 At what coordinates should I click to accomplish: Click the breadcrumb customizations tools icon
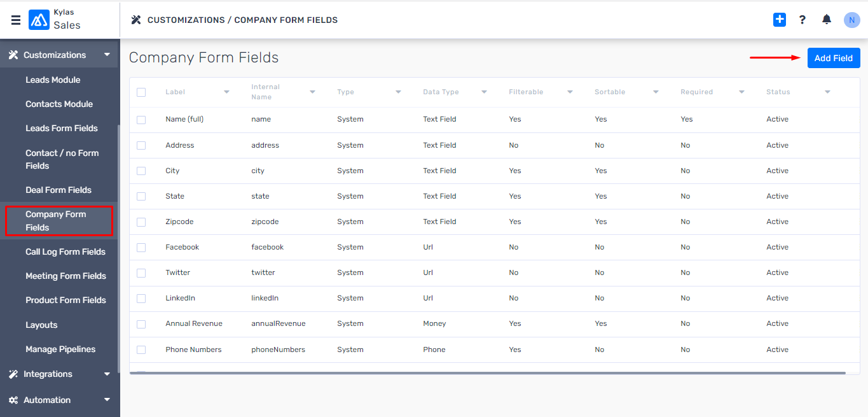click(136, 20)
